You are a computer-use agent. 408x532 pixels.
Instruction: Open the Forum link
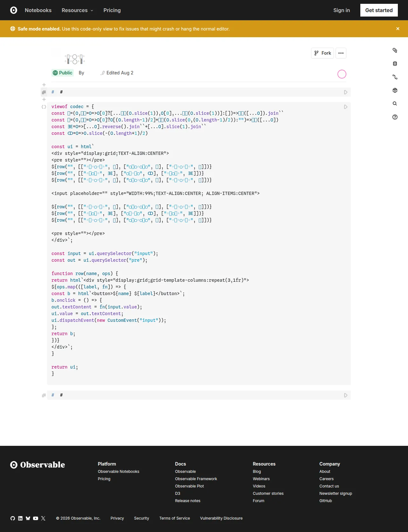click(259, 501)
